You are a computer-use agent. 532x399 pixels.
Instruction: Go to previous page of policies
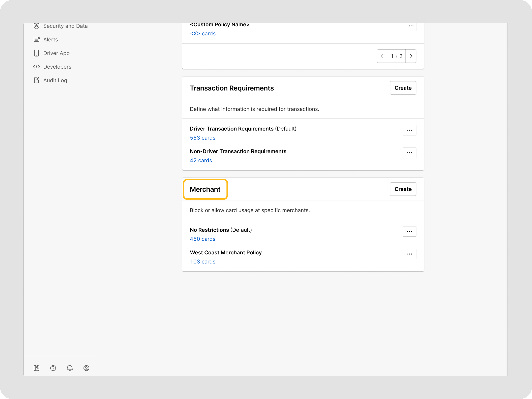(x=382, y=56)
